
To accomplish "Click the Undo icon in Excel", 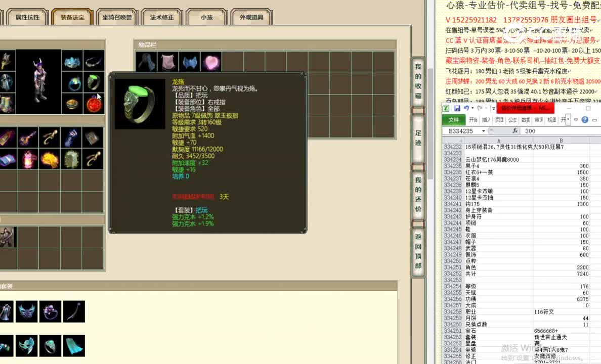I will (x=466, y=108).
